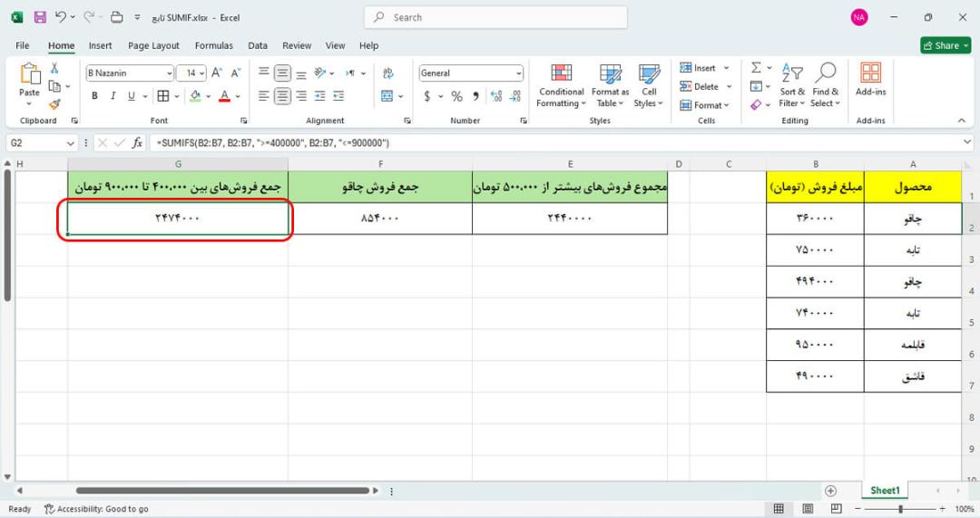Click the Percent Style icon

point(456,96)
